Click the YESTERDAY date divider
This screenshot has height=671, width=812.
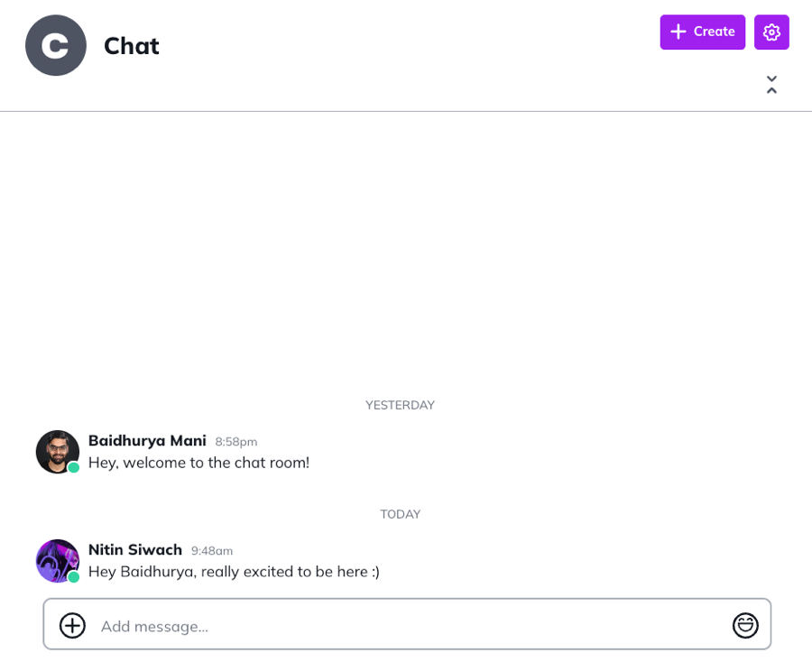[x=400, y=405]
